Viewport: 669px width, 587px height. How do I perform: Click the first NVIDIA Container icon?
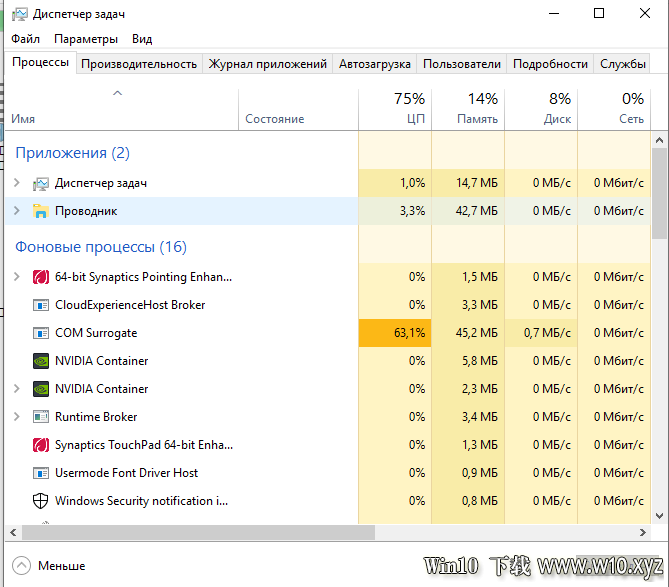[41, 361]
